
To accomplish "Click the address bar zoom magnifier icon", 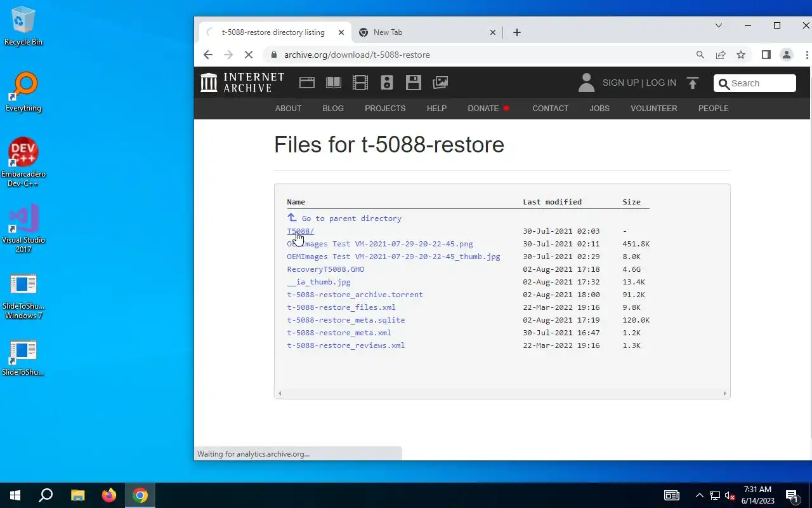I will (700, 55).
